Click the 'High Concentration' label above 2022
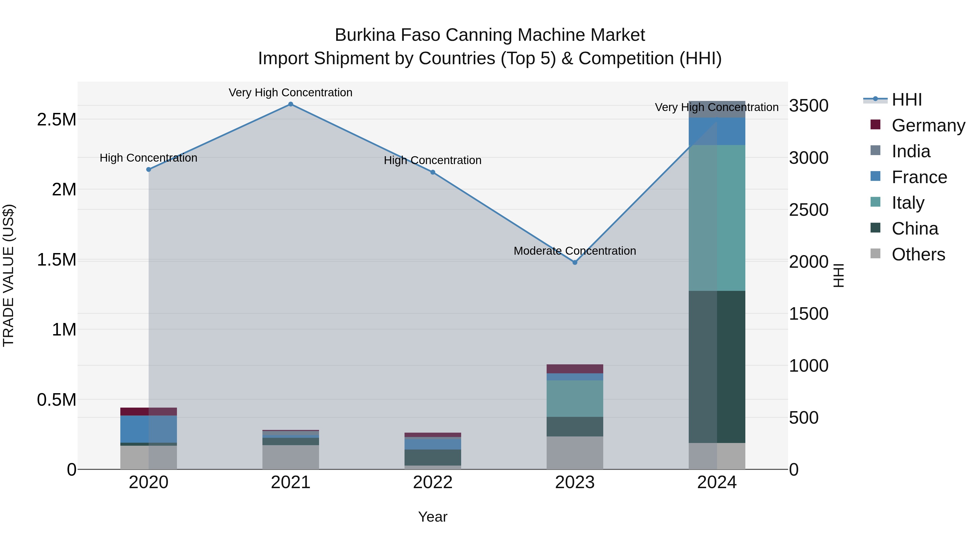 coord(433,161)
